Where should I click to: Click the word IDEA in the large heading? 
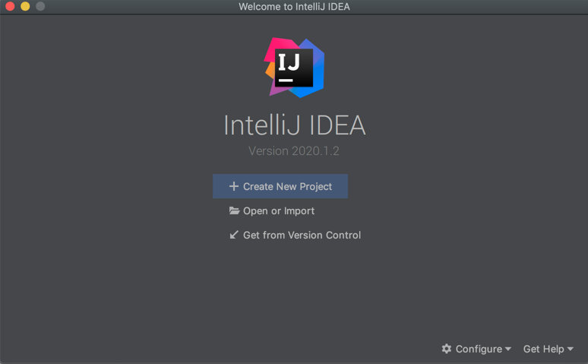335,125
